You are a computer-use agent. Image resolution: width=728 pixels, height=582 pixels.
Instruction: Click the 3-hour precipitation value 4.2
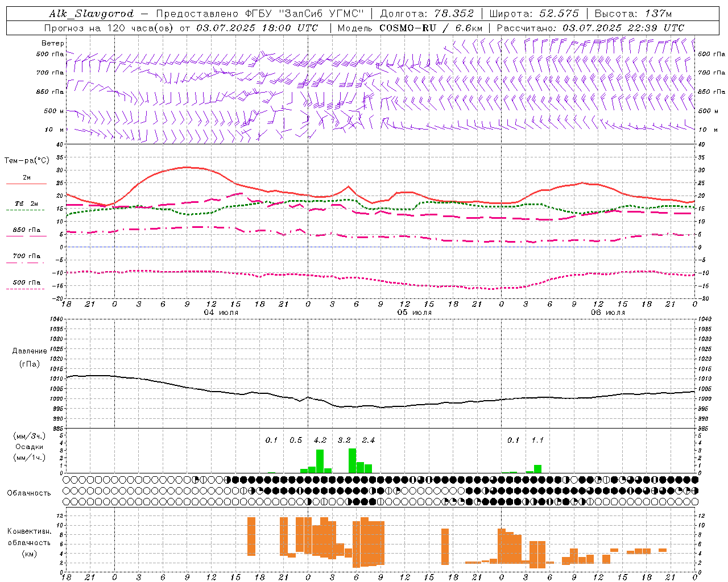(320, 440)
